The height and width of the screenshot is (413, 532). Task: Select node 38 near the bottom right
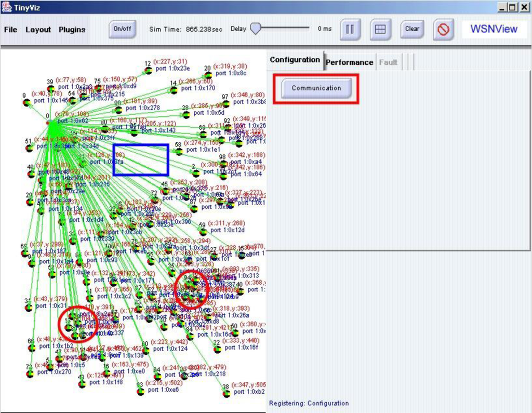225,394
